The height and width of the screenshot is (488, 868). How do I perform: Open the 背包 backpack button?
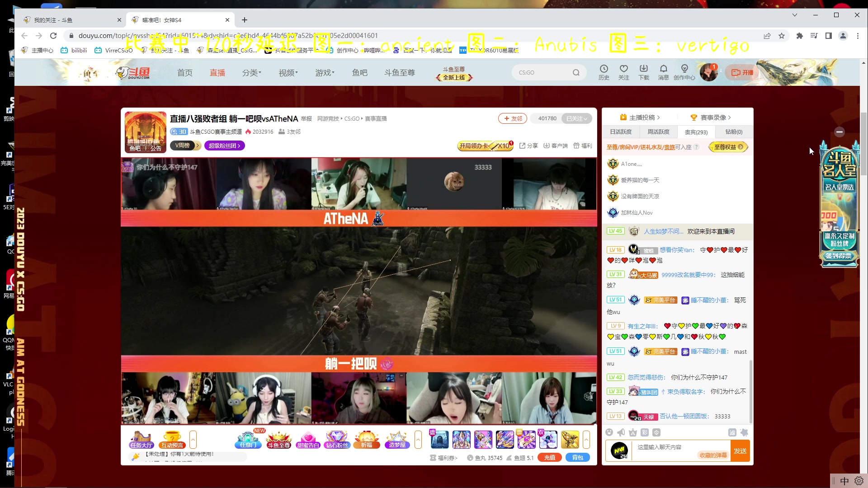(578, 457)
